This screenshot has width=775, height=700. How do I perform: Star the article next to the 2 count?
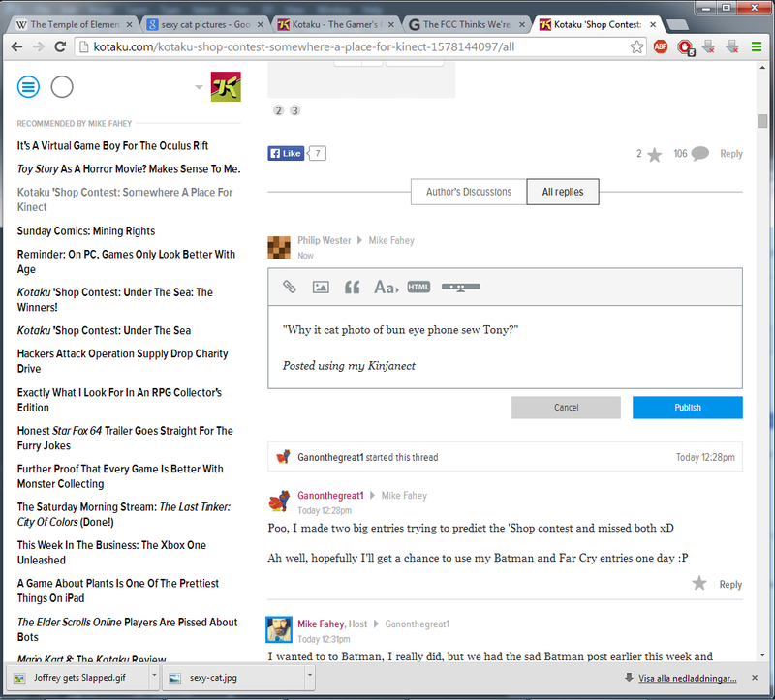655,155
